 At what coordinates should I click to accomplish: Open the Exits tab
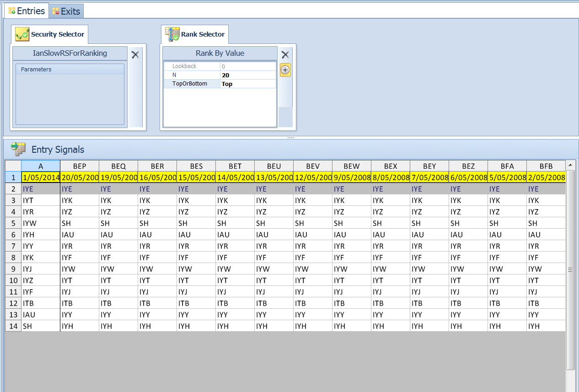click(66, 11)
